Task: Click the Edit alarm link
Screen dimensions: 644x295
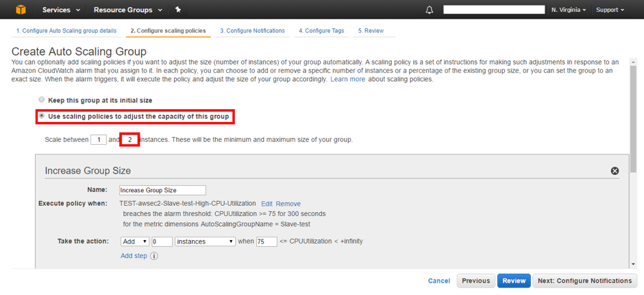Action: click(267, 204)
